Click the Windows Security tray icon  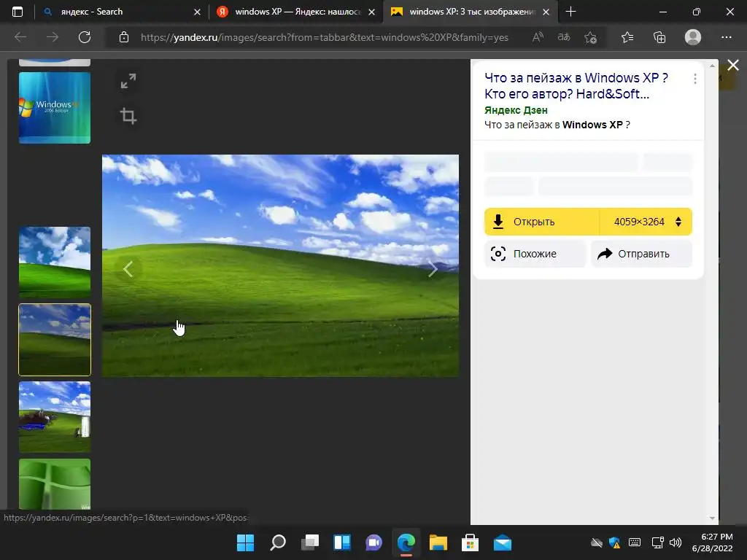[615, 542]
